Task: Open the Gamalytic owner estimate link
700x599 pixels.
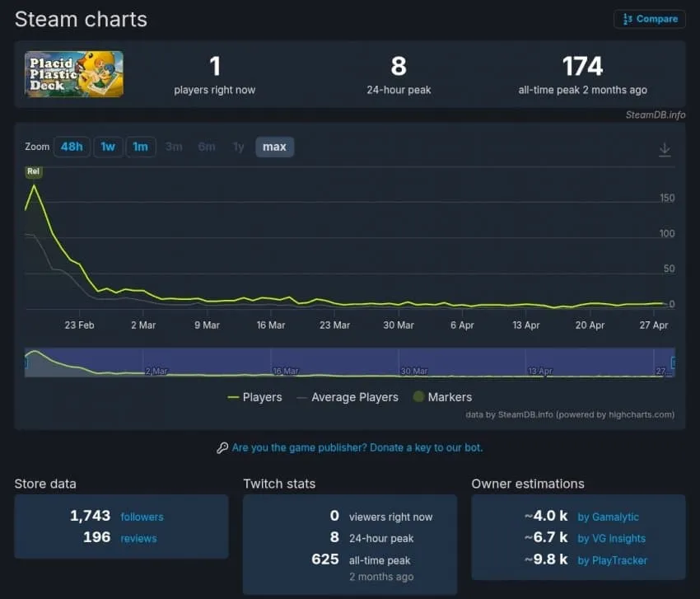Action: pos(608,517)
